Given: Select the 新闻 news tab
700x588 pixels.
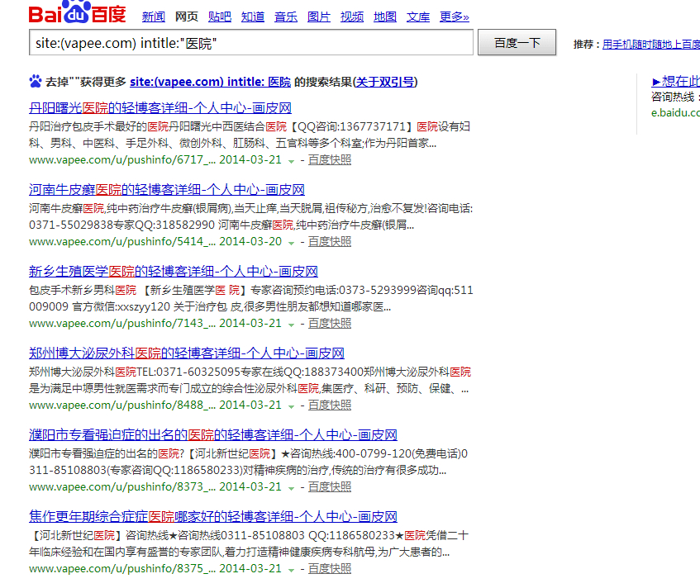Looking at the screenshot, I should [x=154, y=16].
